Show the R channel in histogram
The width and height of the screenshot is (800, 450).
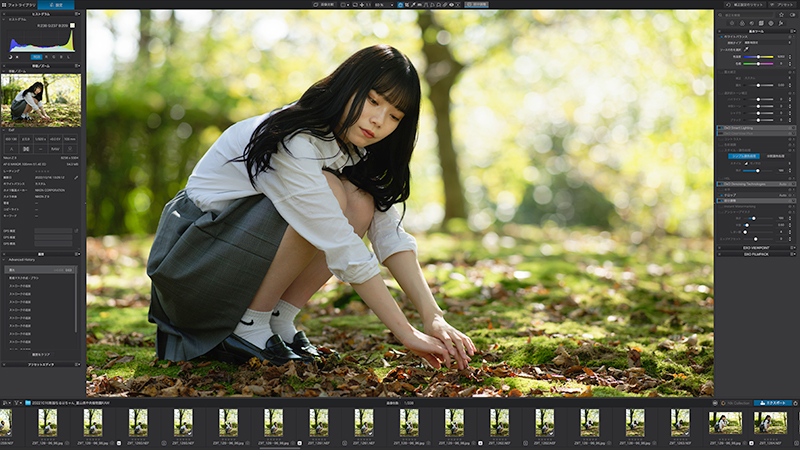(x=46, y=57)
